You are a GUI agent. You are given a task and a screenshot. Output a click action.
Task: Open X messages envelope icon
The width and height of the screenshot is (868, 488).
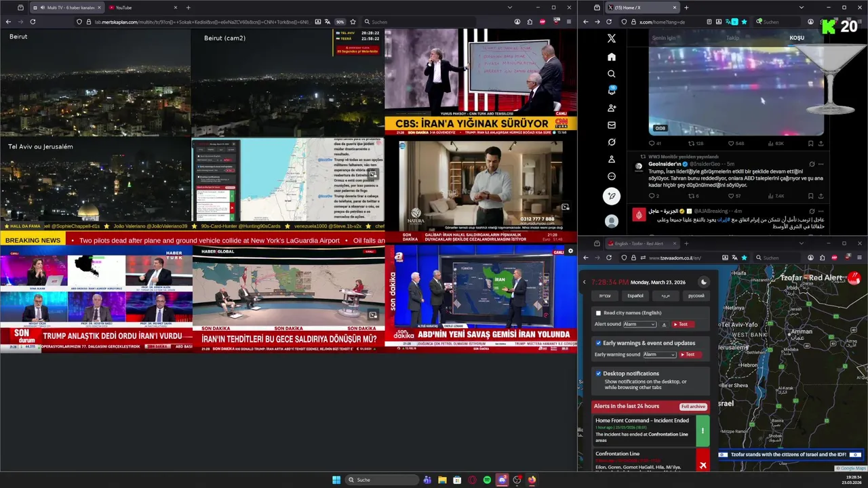point(611,125)
